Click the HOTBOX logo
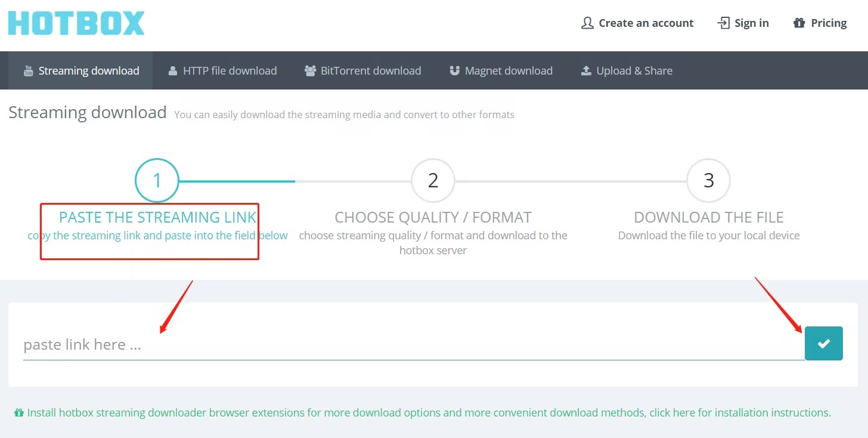 pos(76,23)
